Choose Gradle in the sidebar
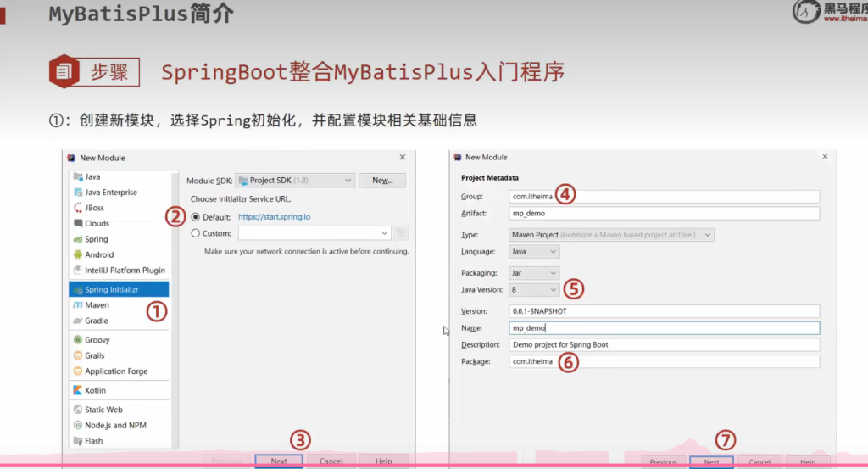 (96, 321)
